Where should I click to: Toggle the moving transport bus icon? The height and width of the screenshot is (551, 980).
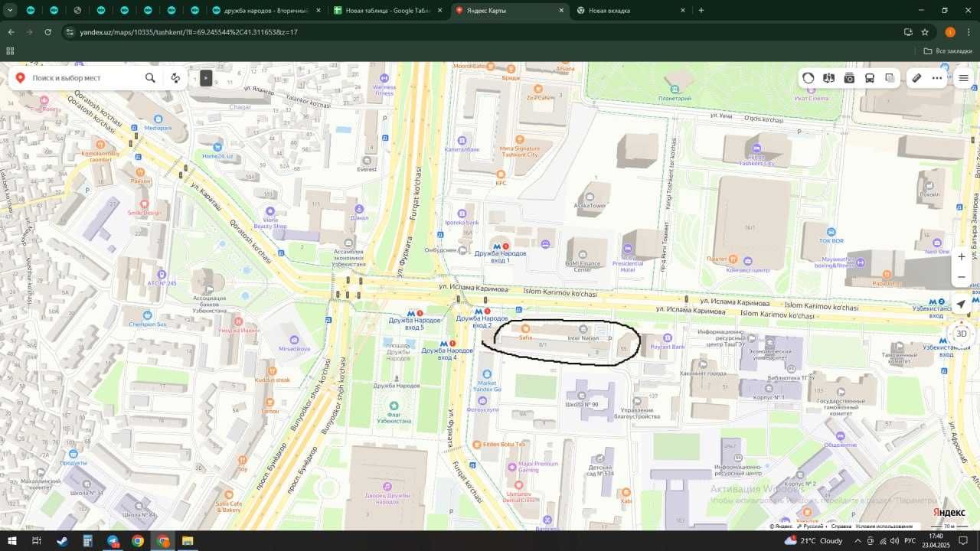pyautogui.click(x=870, y=78)
